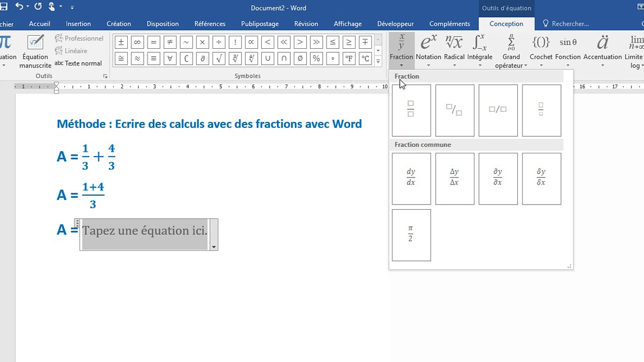Open the Accentuation dropdown

pyautogui.click(x=603, y=51)
